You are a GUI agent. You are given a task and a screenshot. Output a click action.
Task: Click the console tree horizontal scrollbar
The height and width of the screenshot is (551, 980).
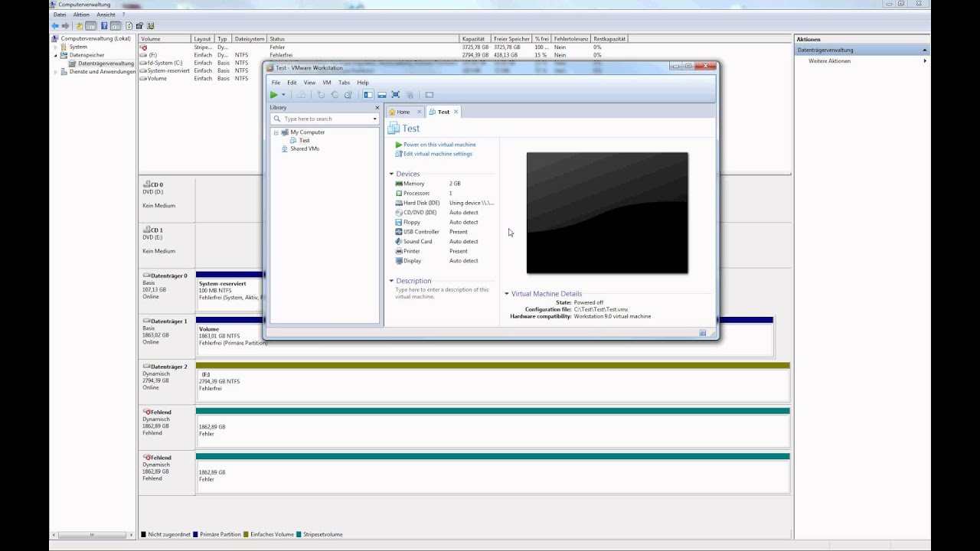tap(93, 534)
